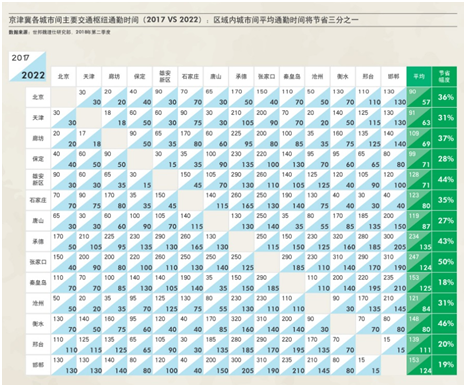The width and height of the screenshot is (466, 387).
Task: Select the average cell showing 148 and 80
Action: pyautogui.click(x=419, y=324)
